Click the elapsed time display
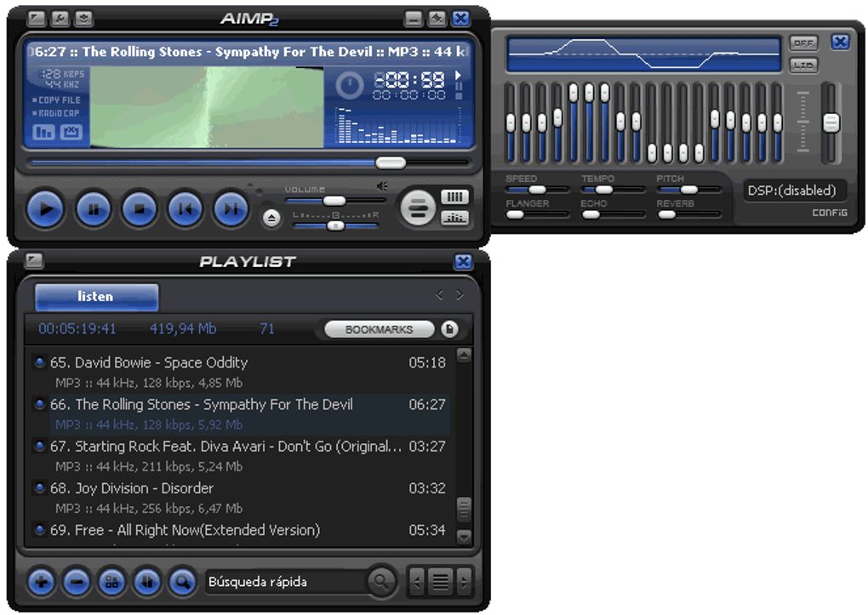 (409, 80)
